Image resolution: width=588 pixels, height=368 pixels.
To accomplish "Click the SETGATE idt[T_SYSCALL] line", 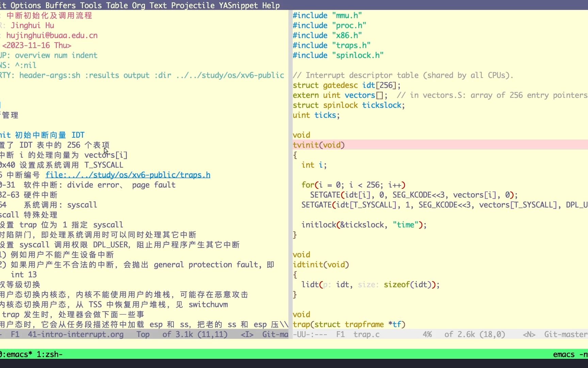I will pos(444,205).
